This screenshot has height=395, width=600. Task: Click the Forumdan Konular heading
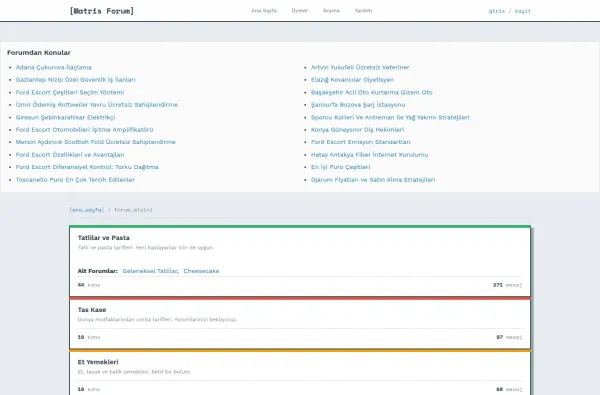point(39,52)
